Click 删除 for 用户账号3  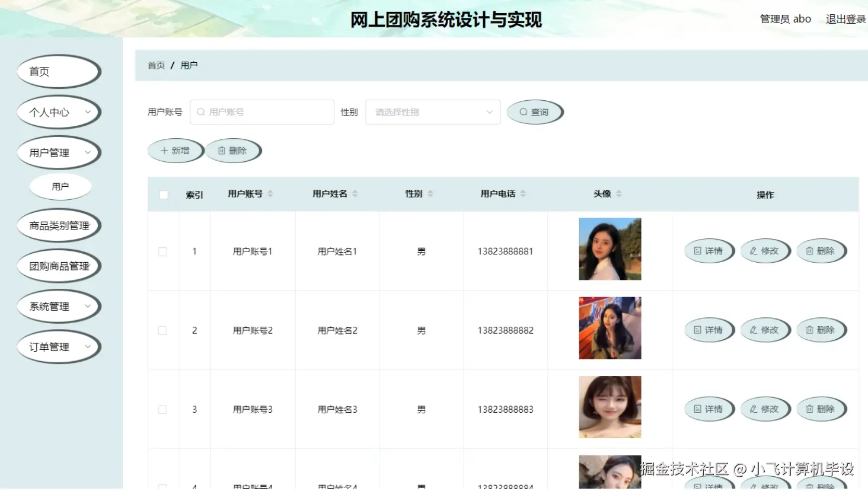pos(821,409)
